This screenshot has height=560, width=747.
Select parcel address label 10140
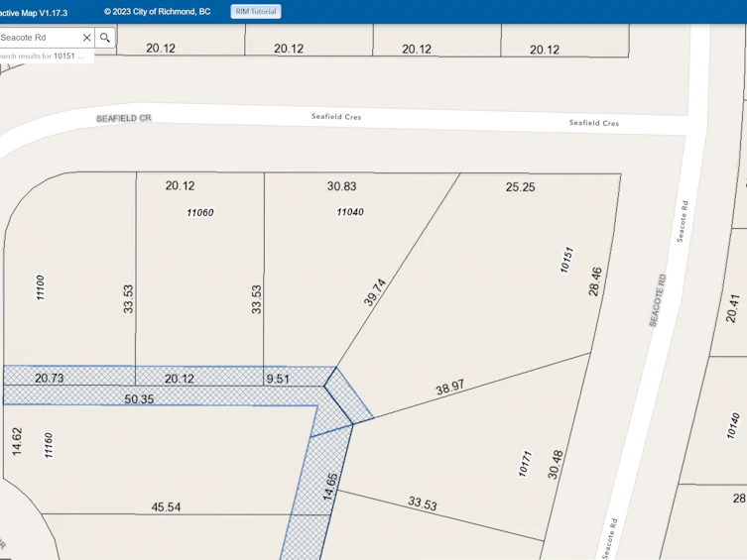pos(733,426)
